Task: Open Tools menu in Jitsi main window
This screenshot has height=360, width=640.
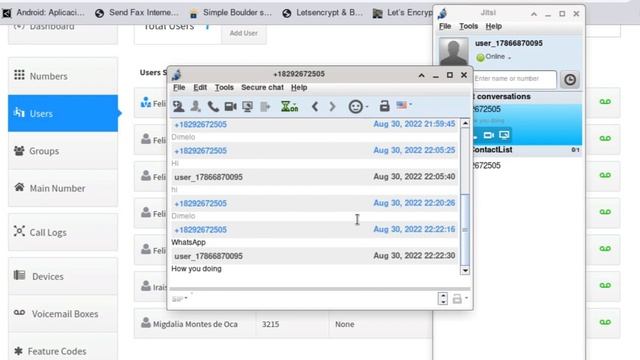Action: coord(468,26)
